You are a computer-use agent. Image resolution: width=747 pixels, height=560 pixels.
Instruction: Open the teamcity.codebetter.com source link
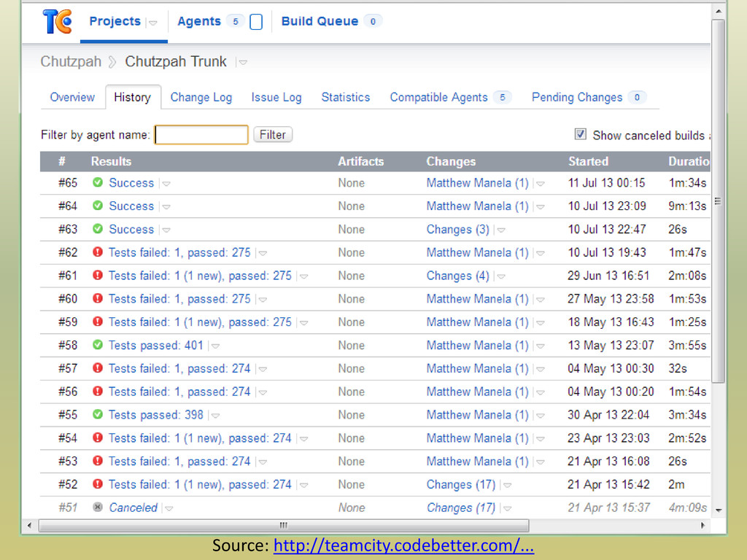click(403, 545)
